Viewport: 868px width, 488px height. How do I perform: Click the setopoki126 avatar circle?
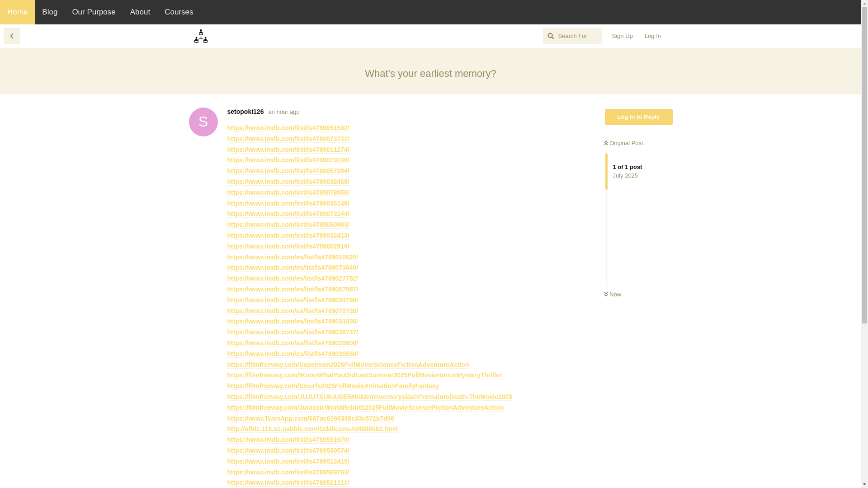tap(203, 122)
